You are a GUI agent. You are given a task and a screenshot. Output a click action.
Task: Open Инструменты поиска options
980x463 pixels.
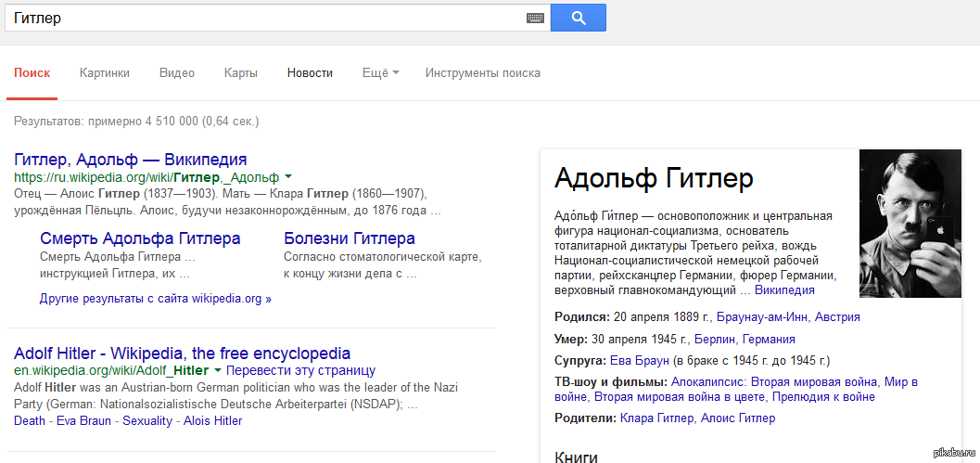[482, 73]
